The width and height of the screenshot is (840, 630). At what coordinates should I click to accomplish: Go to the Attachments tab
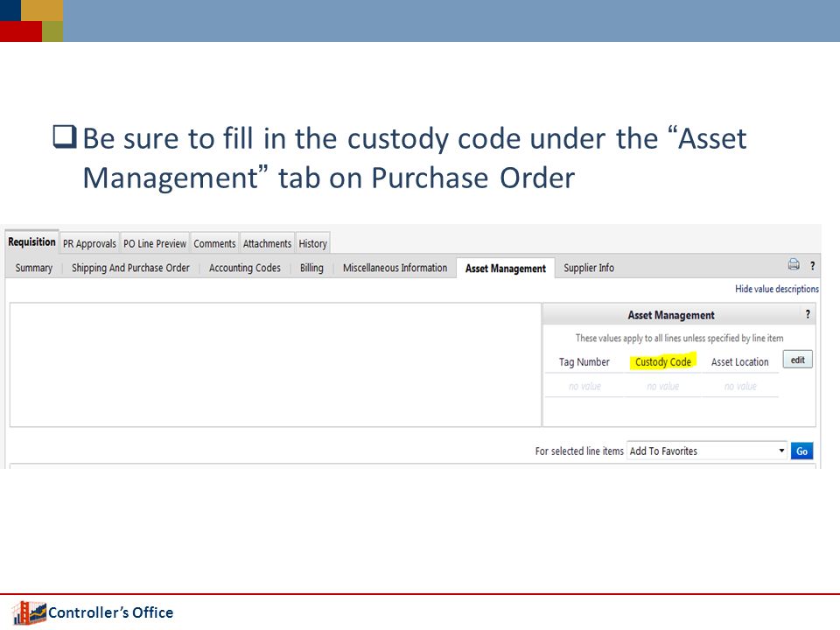tap(267, 243)
